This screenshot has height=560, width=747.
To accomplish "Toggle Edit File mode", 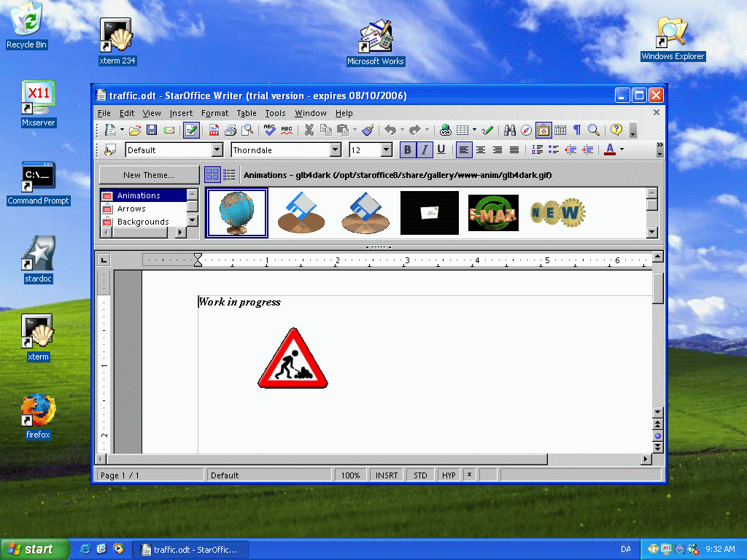I will point(191,130).
